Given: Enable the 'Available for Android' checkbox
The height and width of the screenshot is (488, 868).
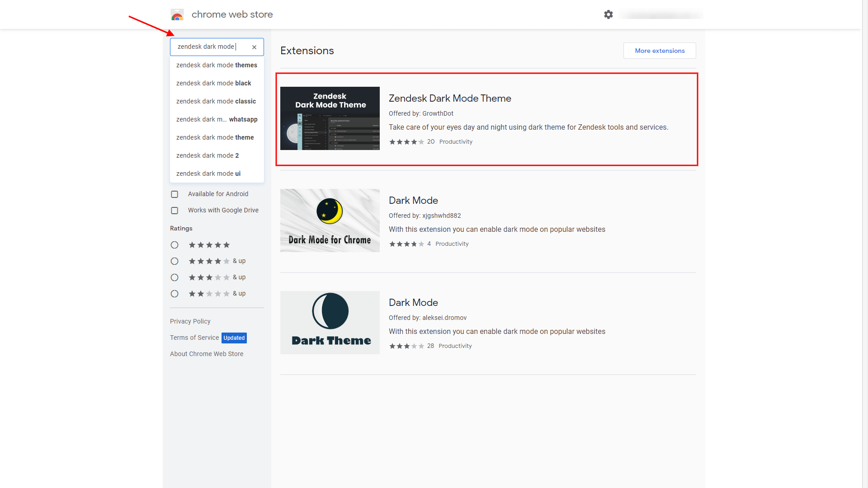Looking at the screenshot, I should tap(175, 194).
